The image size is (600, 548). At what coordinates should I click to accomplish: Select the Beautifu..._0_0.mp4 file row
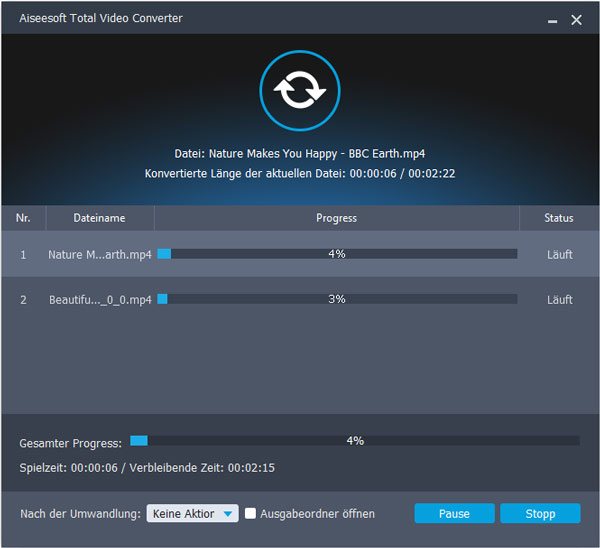pos(99,300)
